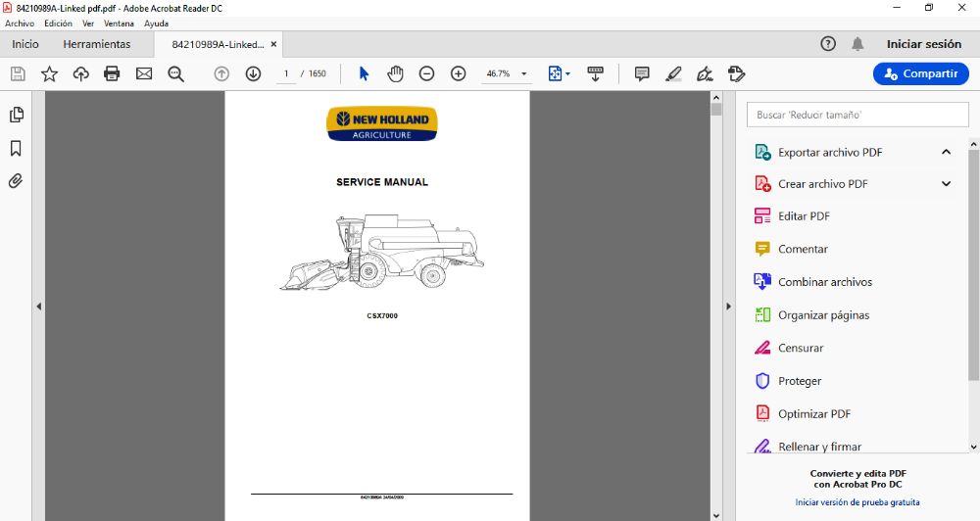Viewport: 980px width, 521px height.
Task: Click the Compartir button
Action: pyautogui.click(x=920, y=73)
